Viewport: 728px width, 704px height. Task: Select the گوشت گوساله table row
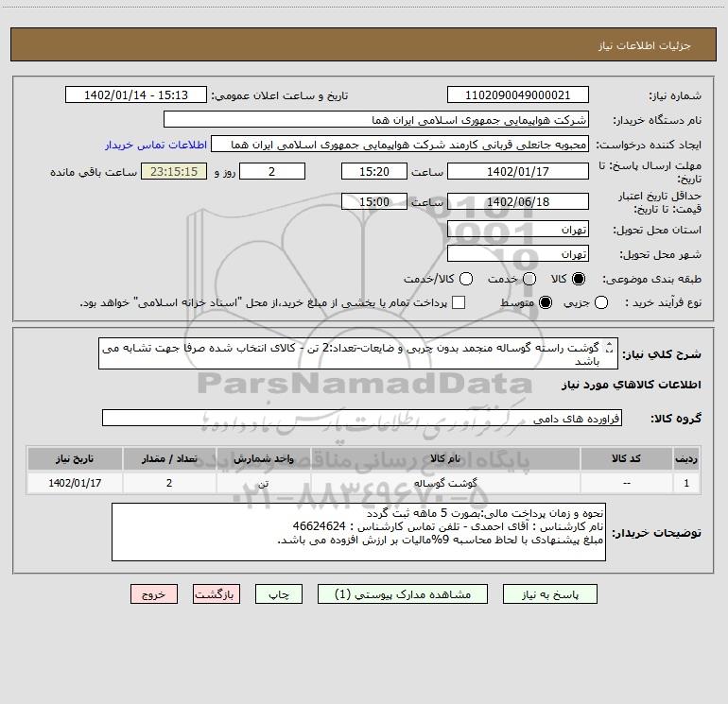[364, 483]
